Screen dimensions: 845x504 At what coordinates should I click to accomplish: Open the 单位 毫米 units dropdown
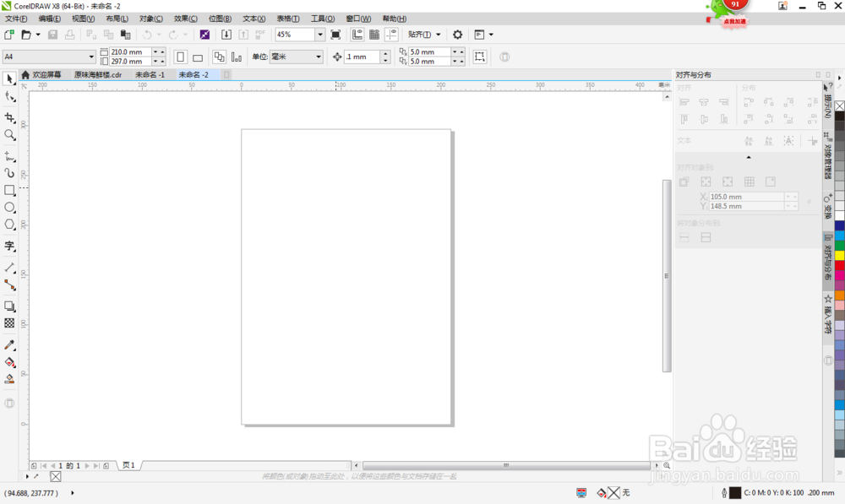pyautogui.click(x=318, y=57)
